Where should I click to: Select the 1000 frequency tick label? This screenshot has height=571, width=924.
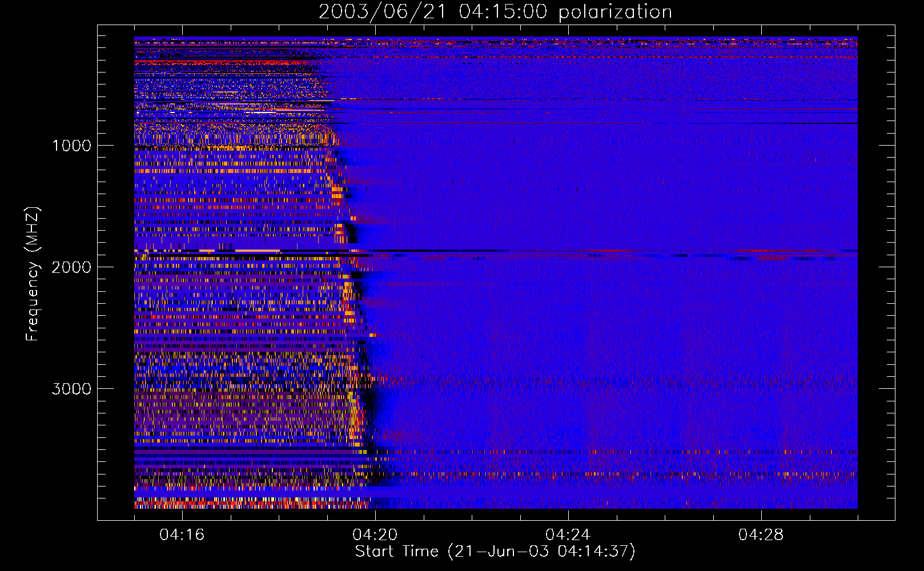click(x=71, y=146)
